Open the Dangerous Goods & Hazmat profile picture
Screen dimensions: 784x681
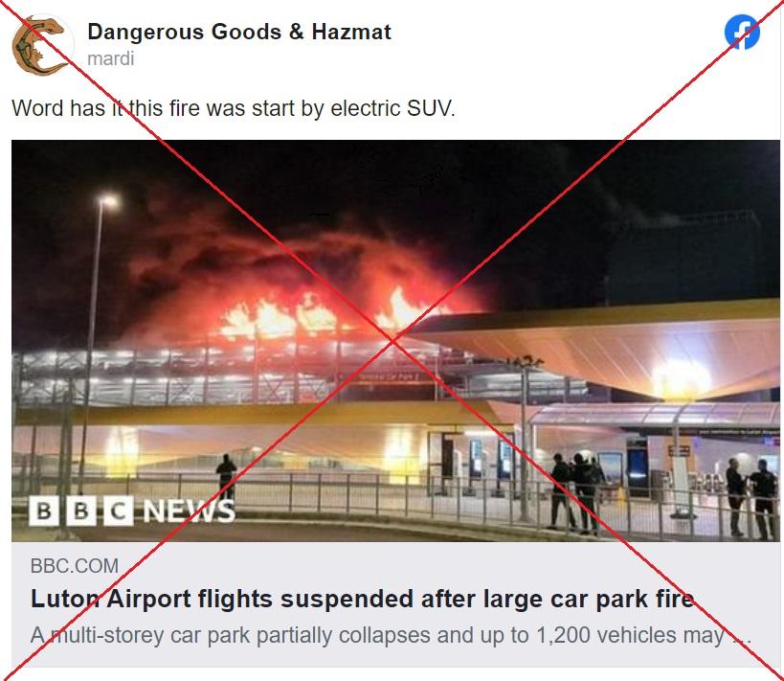tap(42, 45)
